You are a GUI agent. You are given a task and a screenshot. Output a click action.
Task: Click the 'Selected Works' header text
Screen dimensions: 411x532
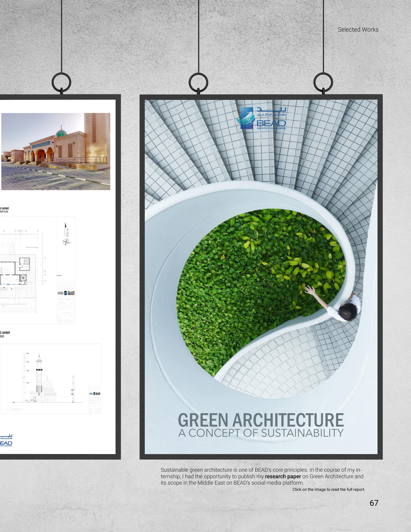coord(358,30)
